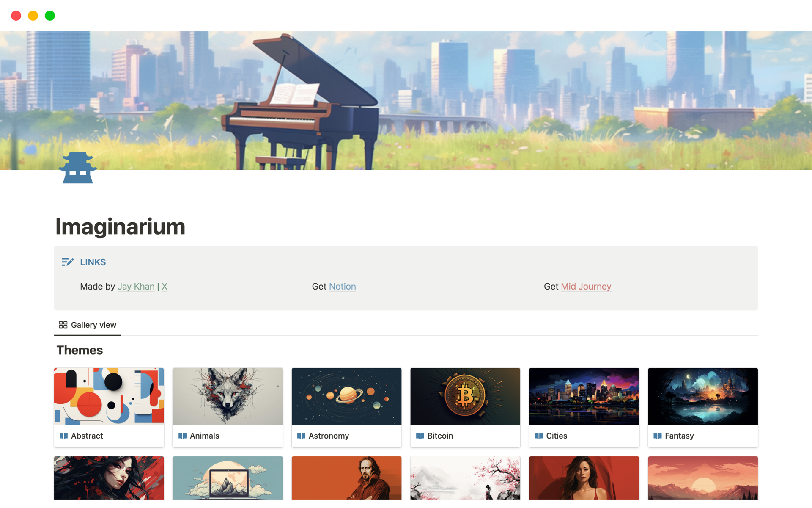Click the book icon beside Animals
The width and height of the screenshot is (812, 508).
(183, 436)
